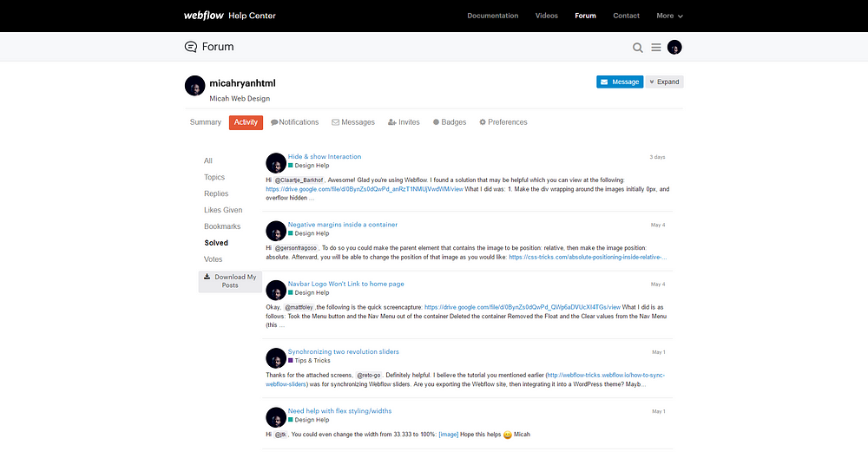Click the [image] link in flex styling post
Viewport: 868px width, 458px height.
[449, 435]
